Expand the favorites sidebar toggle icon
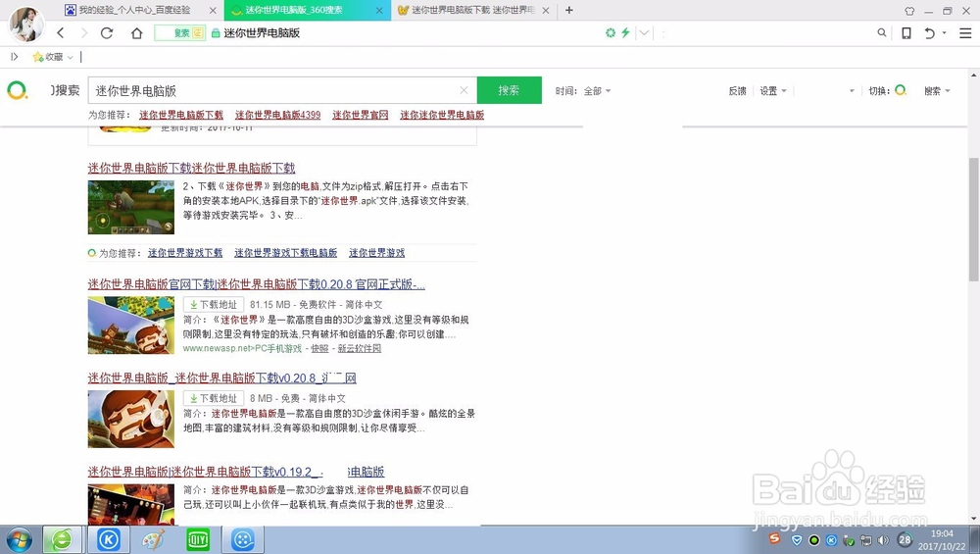The image size is (980, 554). click(x=15, y=57)
